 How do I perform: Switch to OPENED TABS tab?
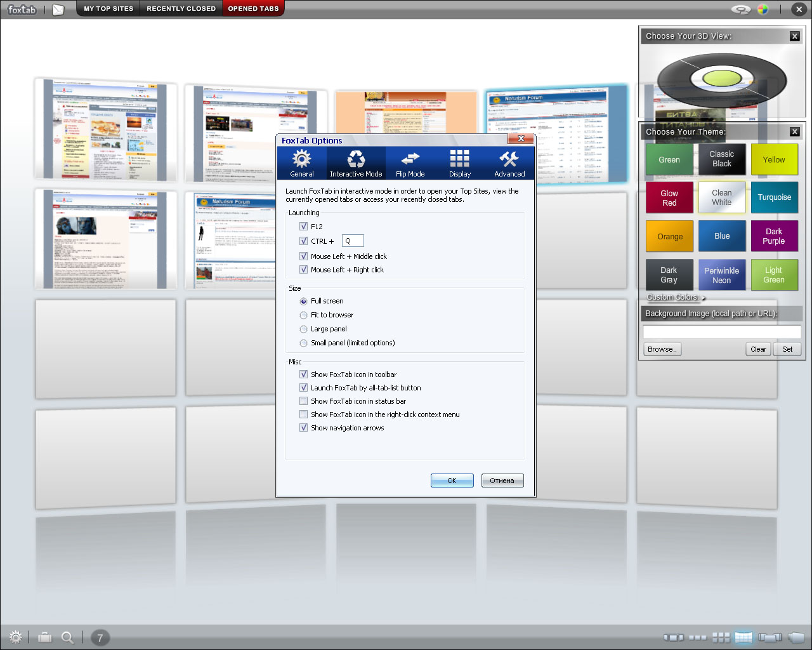tap(253, 9)
